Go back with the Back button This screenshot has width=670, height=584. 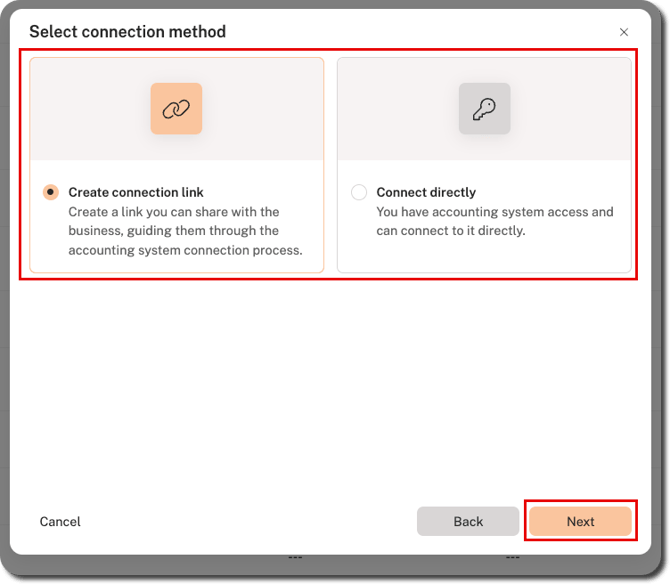(468, 521)
